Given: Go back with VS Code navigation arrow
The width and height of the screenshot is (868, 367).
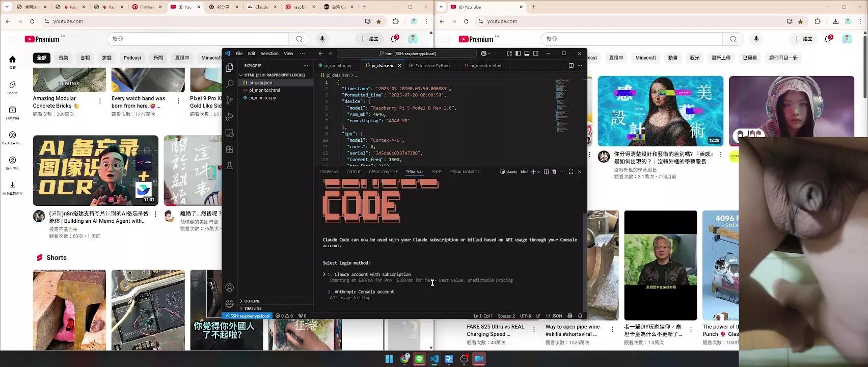Looking at the screenshot, I should point(320,53).
